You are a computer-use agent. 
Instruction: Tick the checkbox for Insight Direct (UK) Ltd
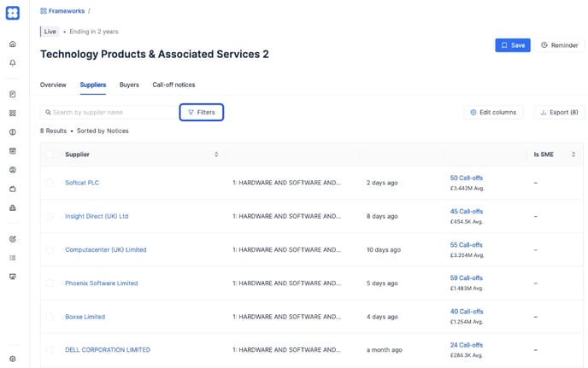pos(50,216)
